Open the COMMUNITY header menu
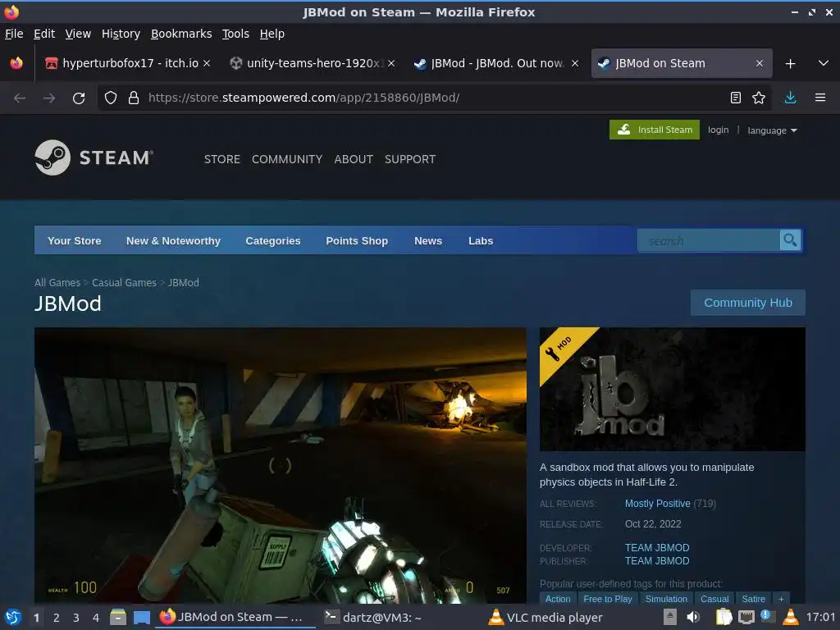The height and width of the screenshot is (630, 840). point(287,159)
